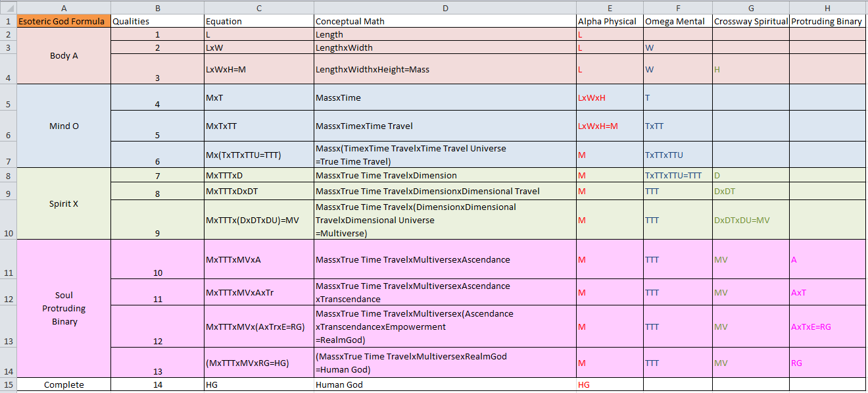Select the row 15 header
Screen dimensions: 868x393
point(8,384)
